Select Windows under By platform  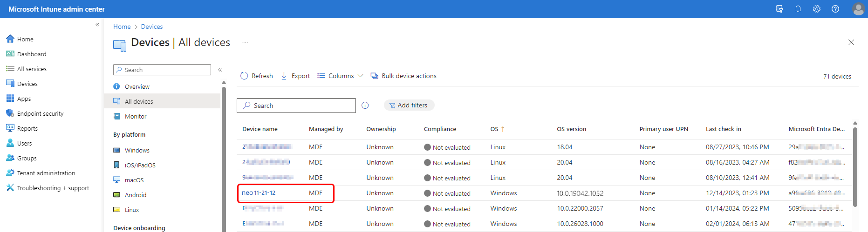[137, 150]
